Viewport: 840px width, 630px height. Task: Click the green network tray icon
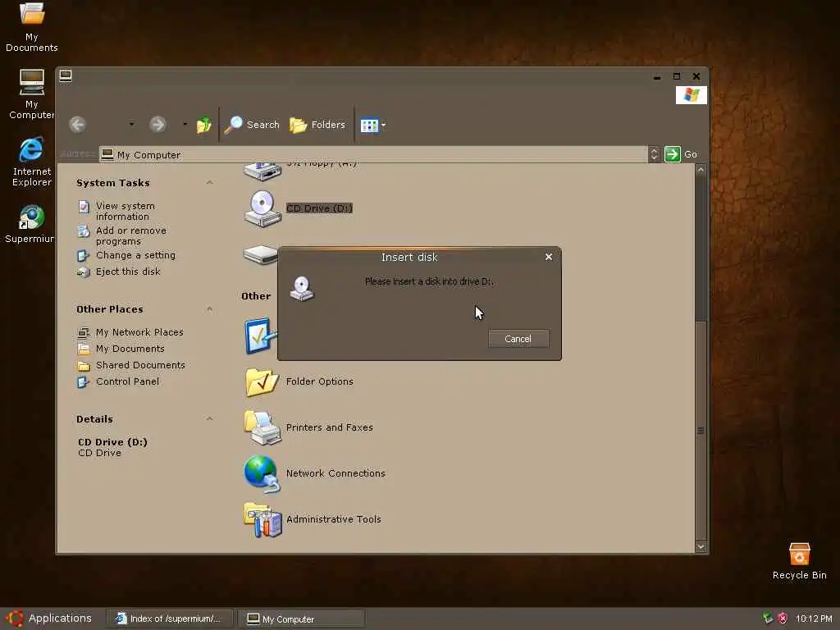[768, 619]
